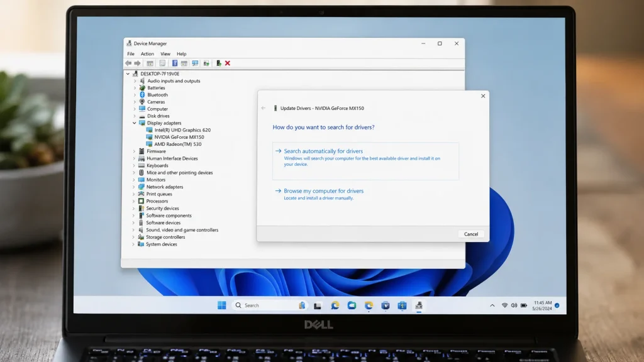Click the Security devices category icon
Image resolution: width=644 pixels, height=362 pixels.
(142, 208)
